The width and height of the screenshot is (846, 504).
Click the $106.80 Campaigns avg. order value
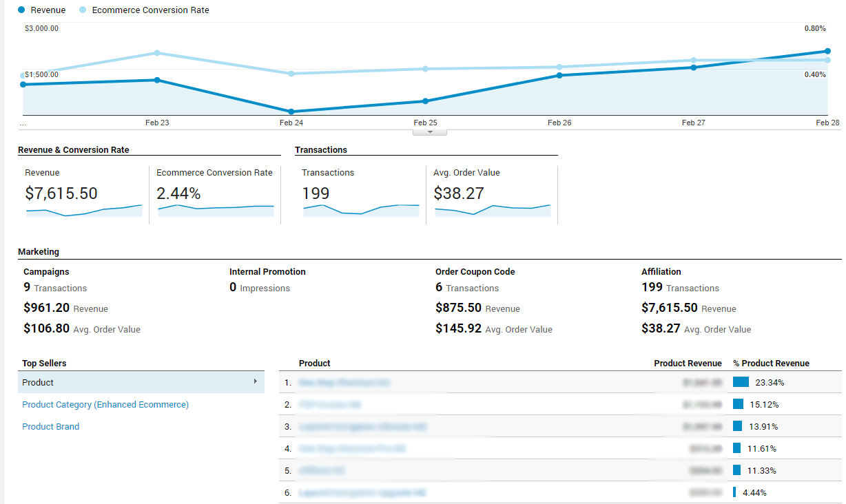[47, 328]
